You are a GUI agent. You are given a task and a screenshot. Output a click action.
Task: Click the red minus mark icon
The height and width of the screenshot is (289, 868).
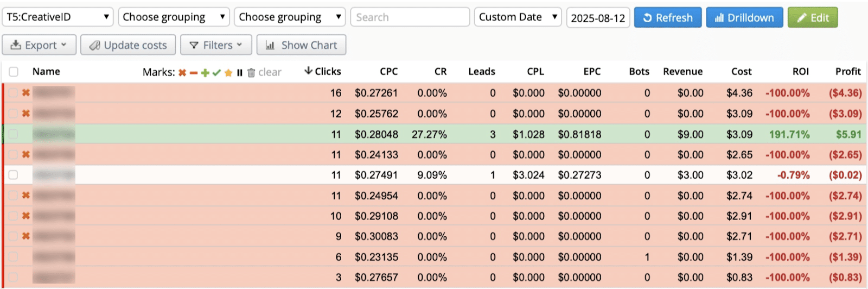coord(194,73)
